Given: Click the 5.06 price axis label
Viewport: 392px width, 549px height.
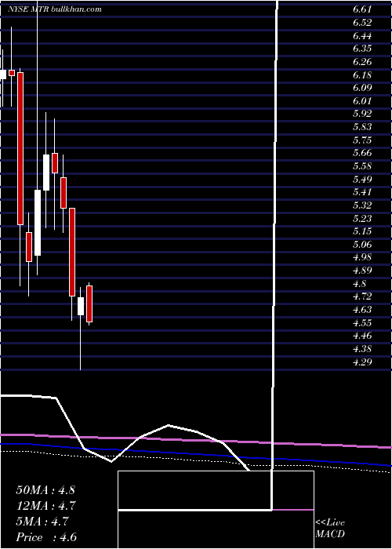Looking at the screenshot, I should pyautogui.click(x=362, y=245).
